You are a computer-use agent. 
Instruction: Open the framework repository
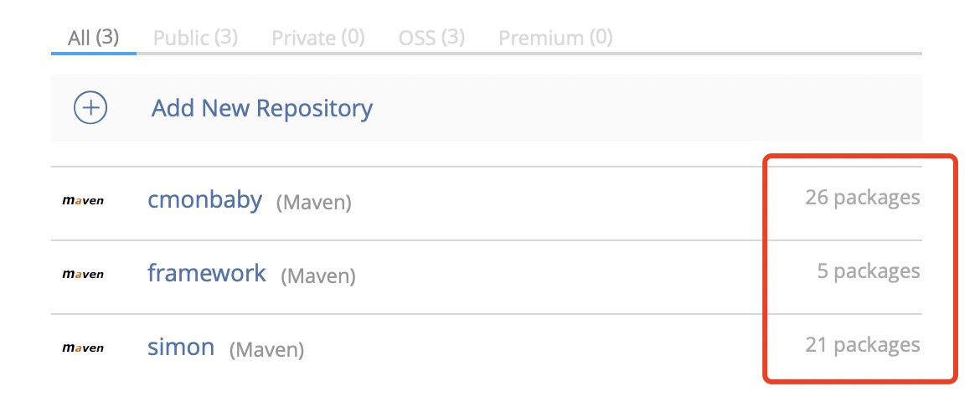click(x=206, y=272)
